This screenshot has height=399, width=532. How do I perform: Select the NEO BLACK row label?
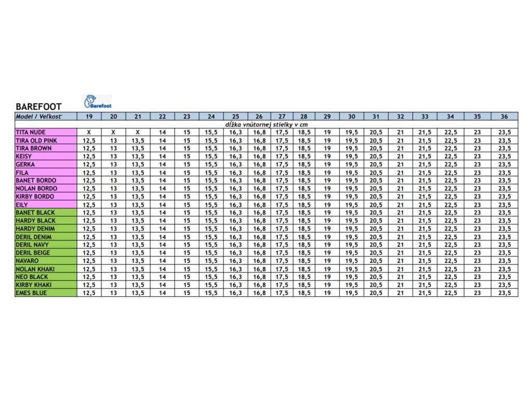coord(46,277)
